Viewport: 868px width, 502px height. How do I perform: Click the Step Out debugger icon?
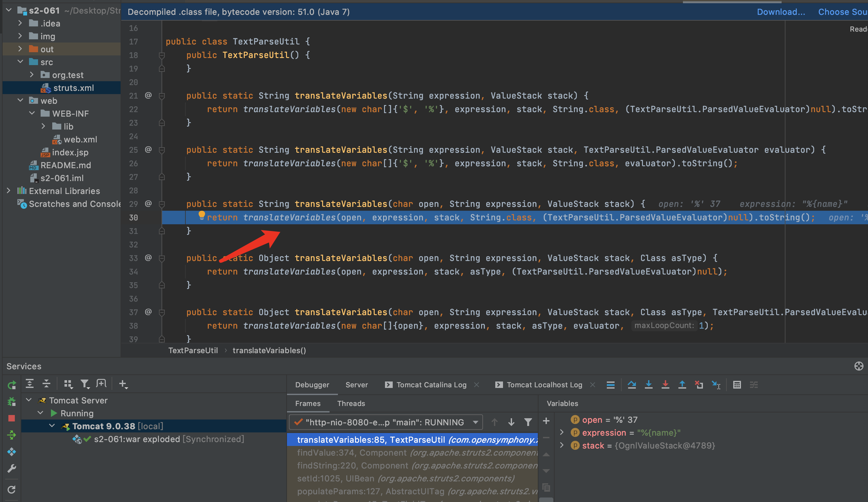pos(682,385)
